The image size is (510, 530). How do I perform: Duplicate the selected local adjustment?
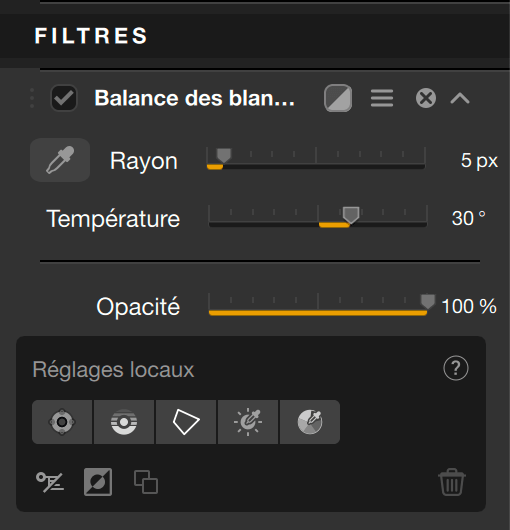[x=146, y=482]
